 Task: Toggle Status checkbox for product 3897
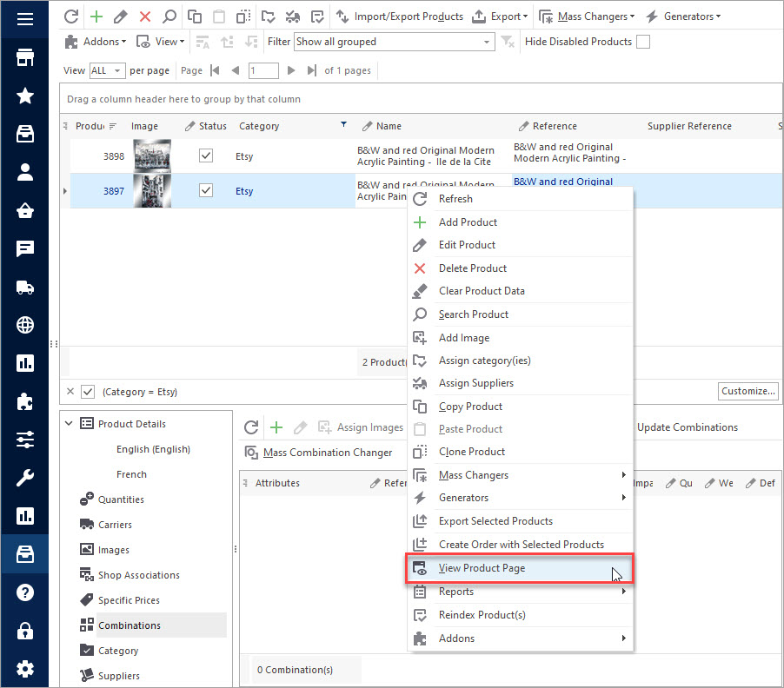(206, 190)
